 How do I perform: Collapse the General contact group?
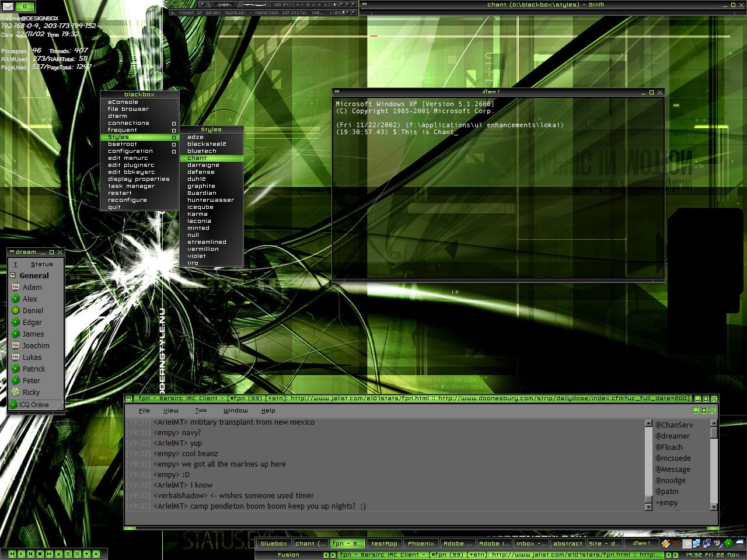[13, 275]
